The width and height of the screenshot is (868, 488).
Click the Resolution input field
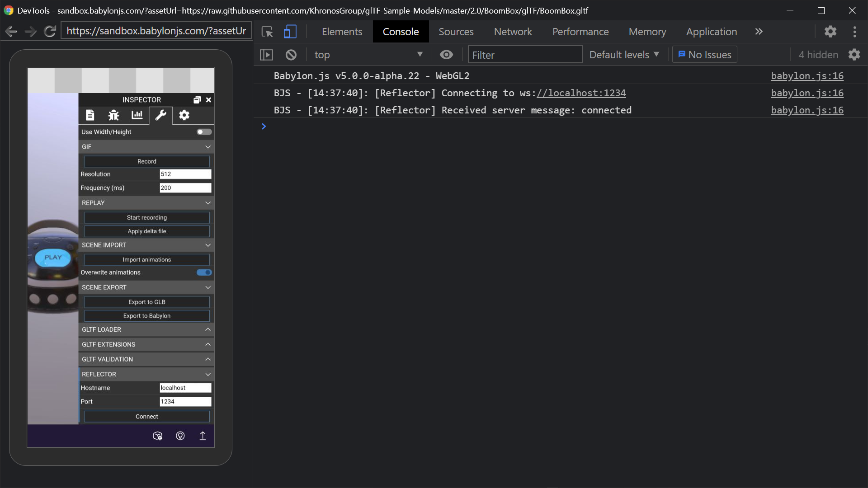tap(185, 174)
